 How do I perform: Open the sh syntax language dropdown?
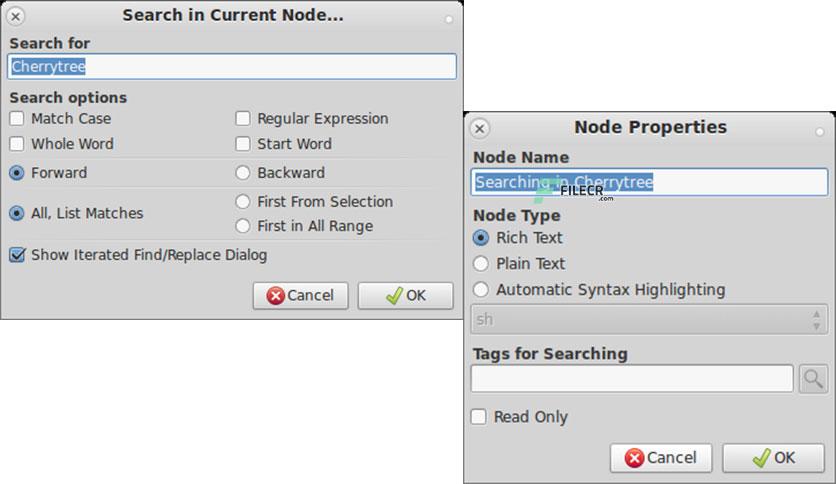tap(649, 319)
